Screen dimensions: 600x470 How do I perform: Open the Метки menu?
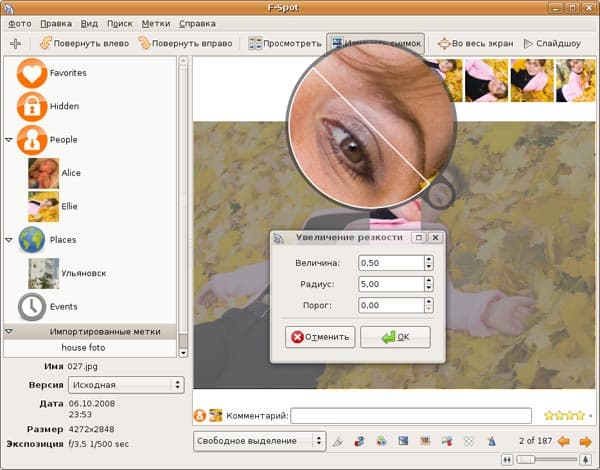[x=156, y=24]
